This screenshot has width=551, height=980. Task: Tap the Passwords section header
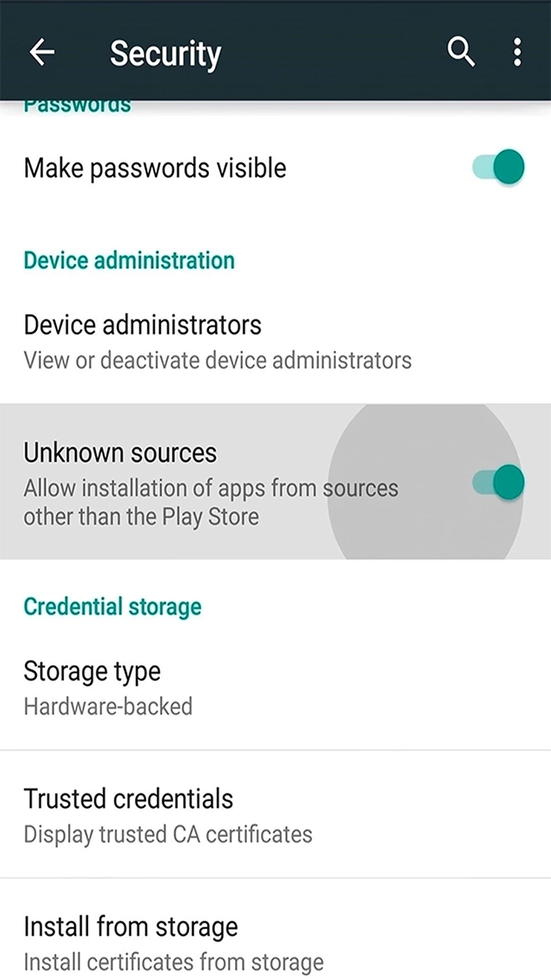tap(77, 104)
